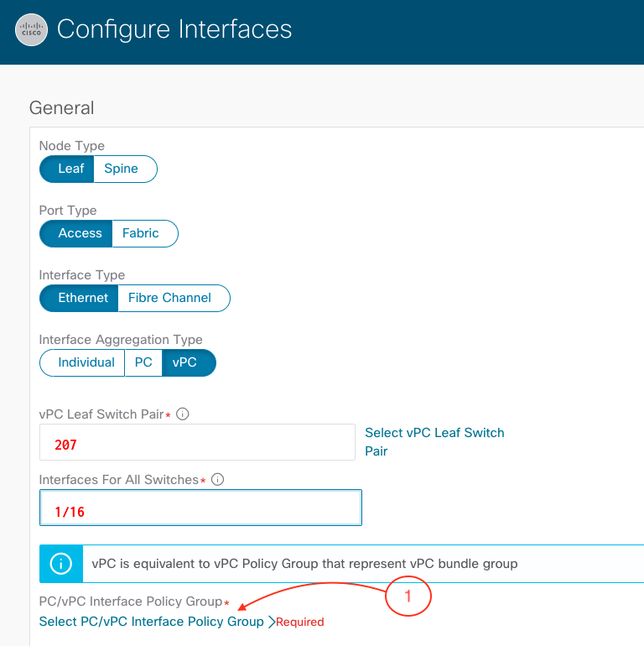Image resolution: width=644 pixels, height=646 pixels.
Task: Set aggregation type to PC
Action: tap(143, 362)
